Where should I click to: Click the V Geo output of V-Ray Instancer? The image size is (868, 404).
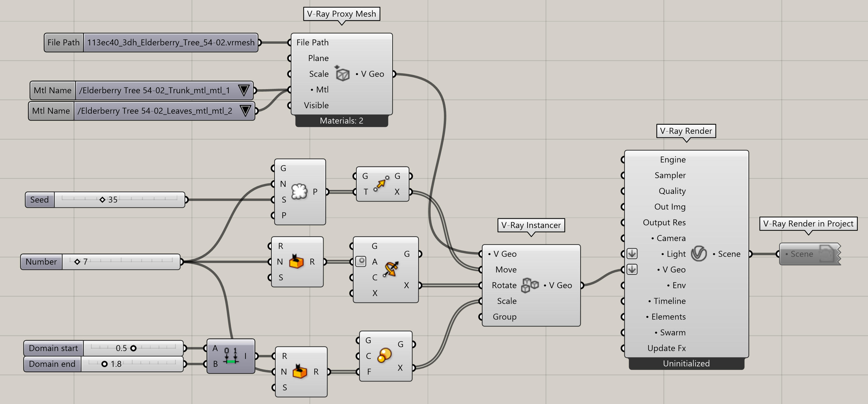pyautogui.click(x=558, y=285)
